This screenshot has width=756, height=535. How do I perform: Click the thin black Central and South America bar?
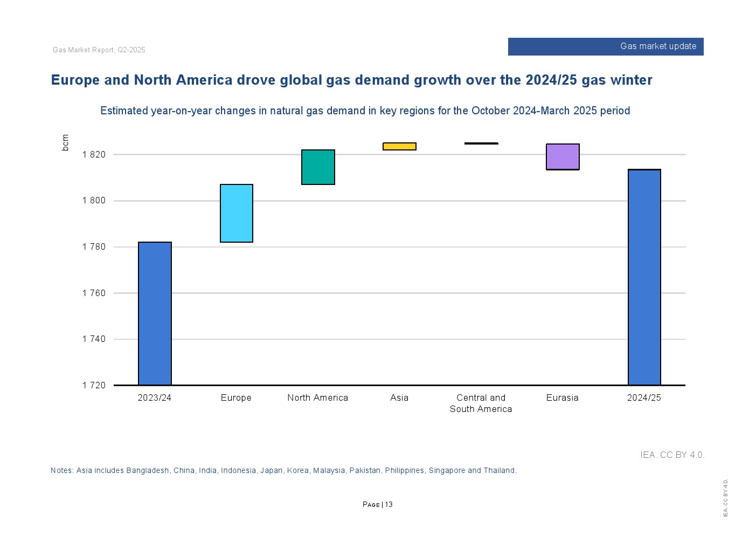point(481,143)
